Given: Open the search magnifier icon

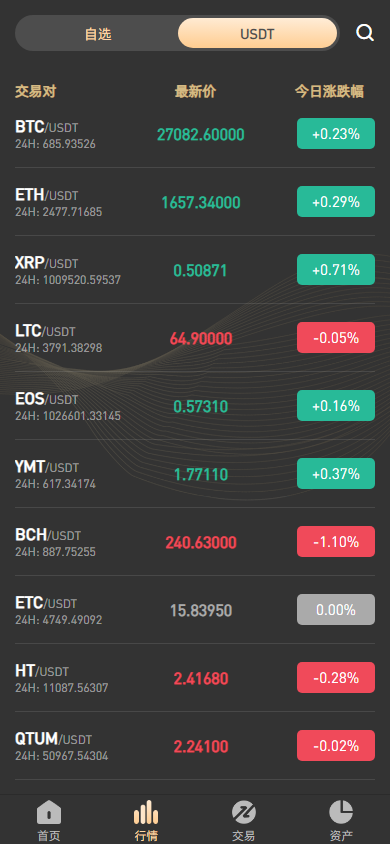Looking at the screenshot, I should pos(365,33).
